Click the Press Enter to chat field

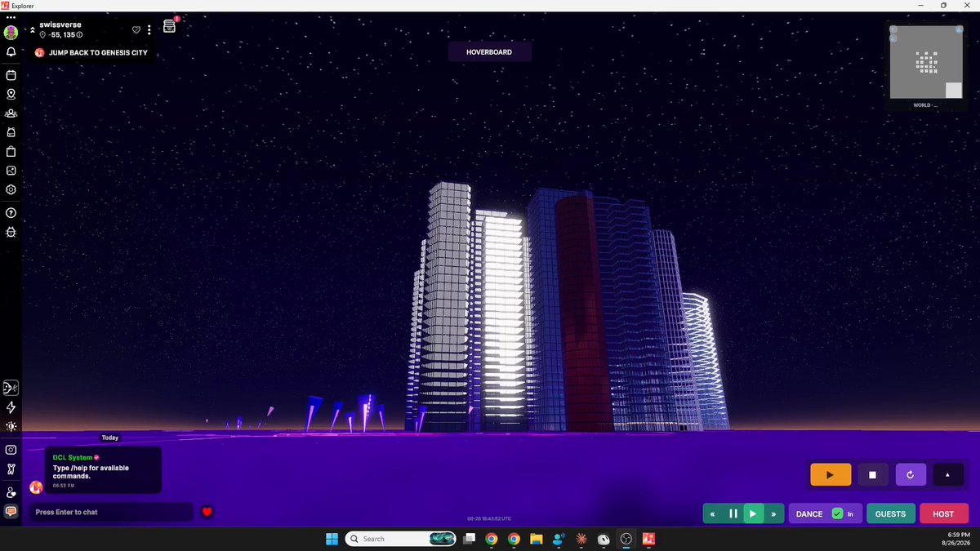click(x=111, y=512)
